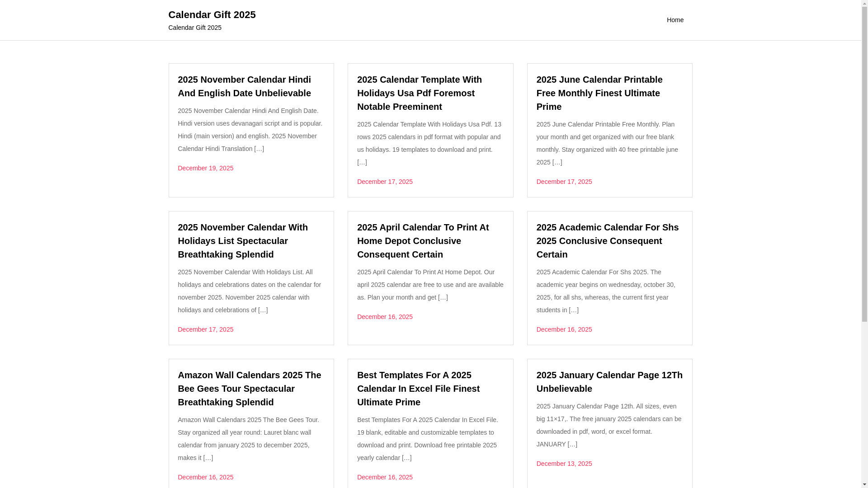Click the date under the Academic Calendar Shs post
The image size is (868, 488).
click(x=564, y=329)
